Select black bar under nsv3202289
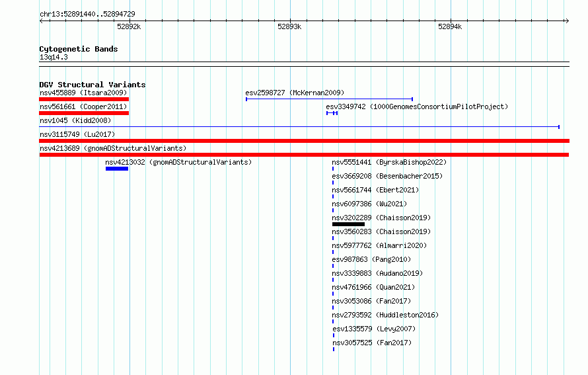The height and width of the screenshot is (375, 588). click(x=348, y=224)
